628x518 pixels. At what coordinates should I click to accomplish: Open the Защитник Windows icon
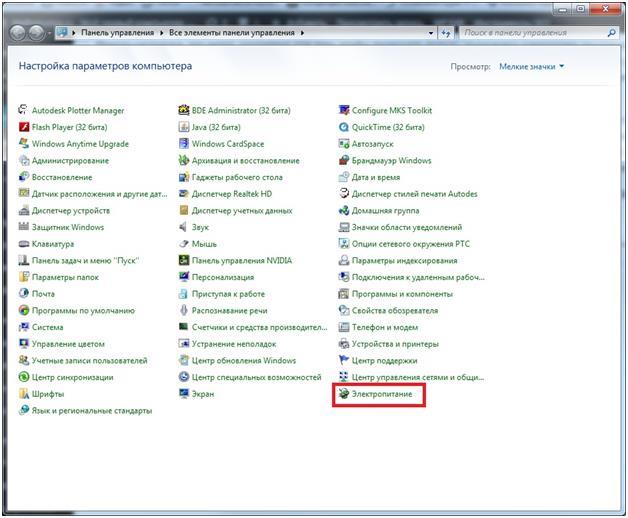click(x=24, y=227)
